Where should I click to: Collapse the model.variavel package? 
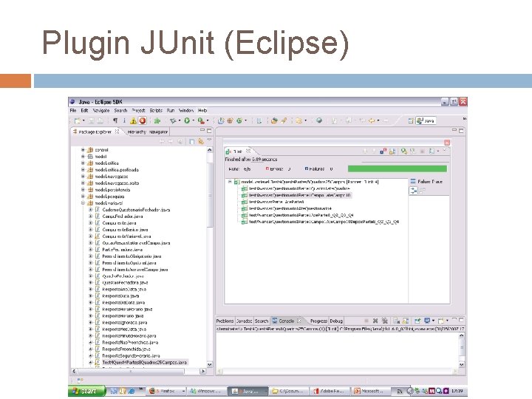coord(83,203)
